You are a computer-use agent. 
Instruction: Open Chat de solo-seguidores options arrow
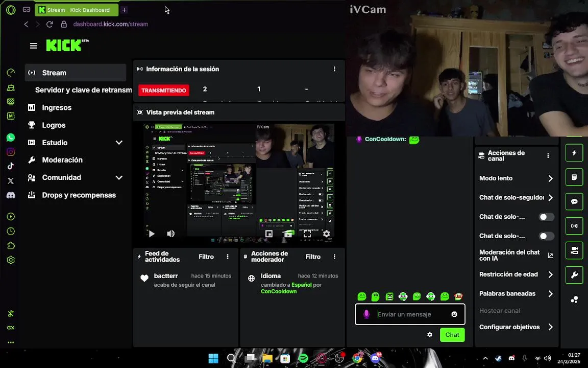tap(550, 197)
